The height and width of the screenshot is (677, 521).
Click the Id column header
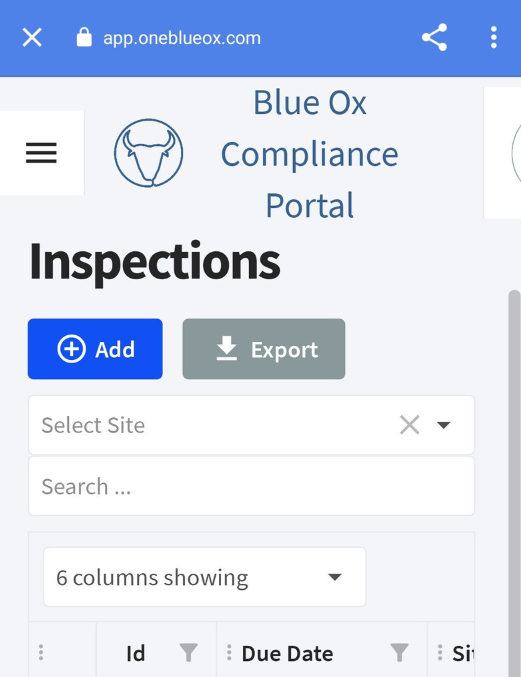coord(136,653)
